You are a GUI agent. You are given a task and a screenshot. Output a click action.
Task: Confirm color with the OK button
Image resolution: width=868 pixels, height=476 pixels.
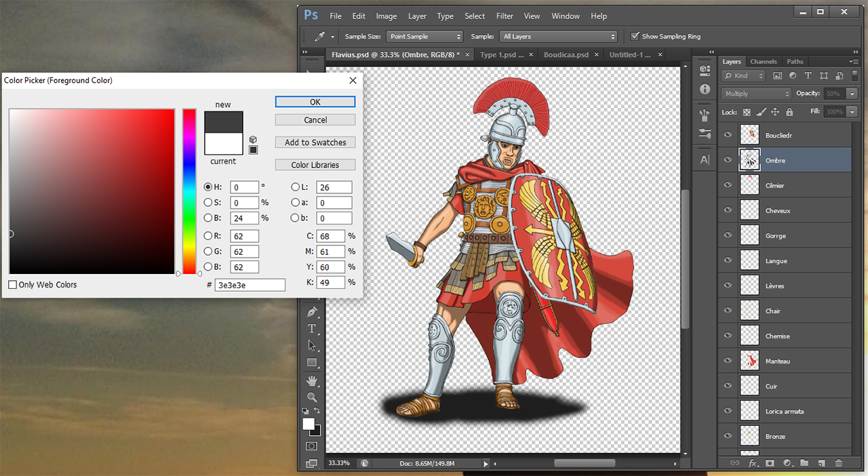[315, 102]
